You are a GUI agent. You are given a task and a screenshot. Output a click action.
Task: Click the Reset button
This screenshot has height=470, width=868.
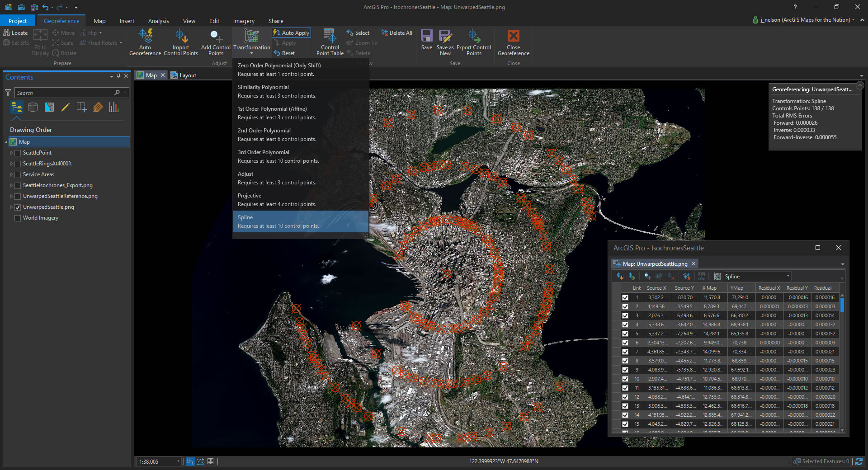click(284, 53)
